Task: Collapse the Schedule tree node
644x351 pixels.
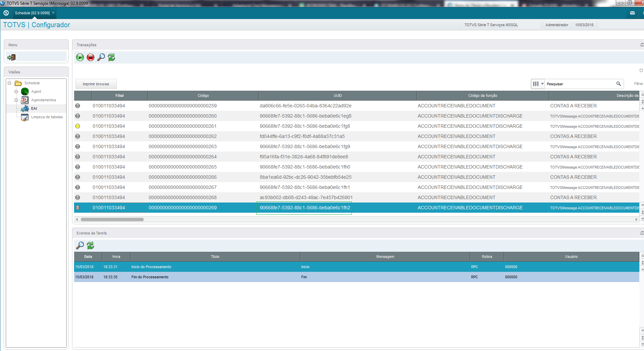Action: (x=10, y=83)
